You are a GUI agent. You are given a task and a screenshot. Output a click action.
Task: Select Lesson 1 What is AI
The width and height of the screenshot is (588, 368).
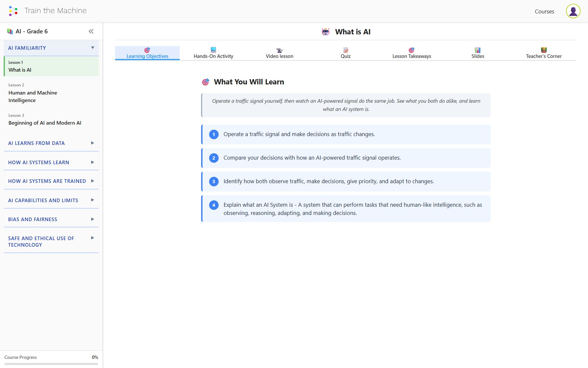(51, 66)
